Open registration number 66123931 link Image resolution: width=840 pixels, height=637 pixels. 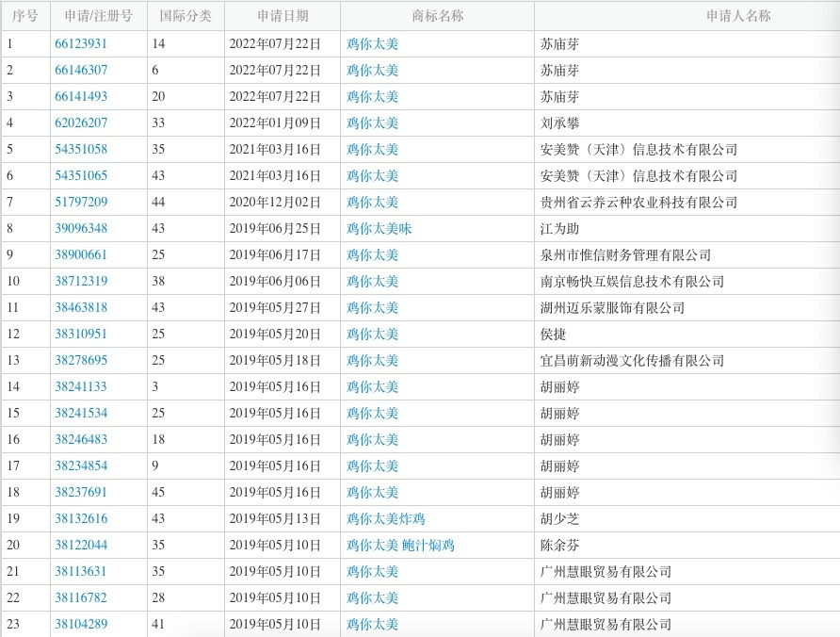[x=81, y=44]
